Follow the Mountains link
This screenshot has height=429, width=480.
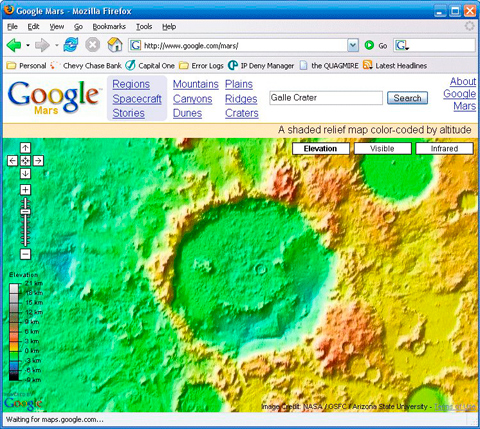tap(196, 84)
